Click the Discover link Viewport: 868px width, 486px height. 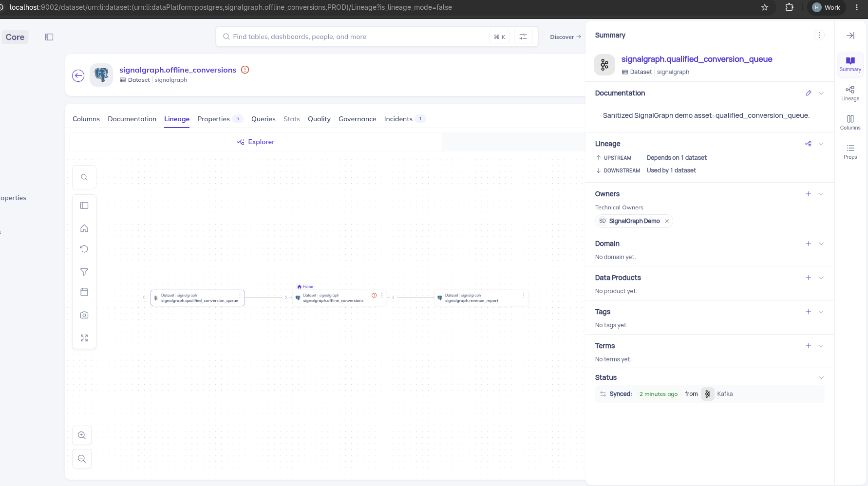[x=566, y=37]
